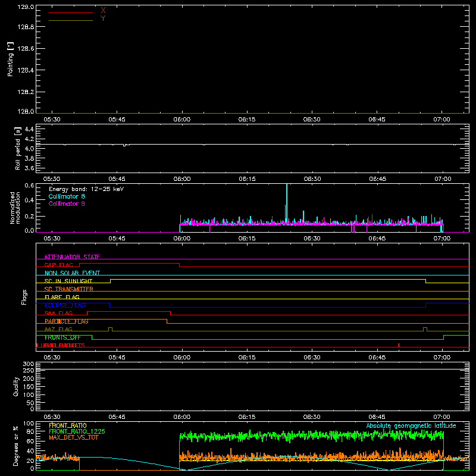Click the Flags axis title
Screen dimensions: 476x476
click(24, 297)
